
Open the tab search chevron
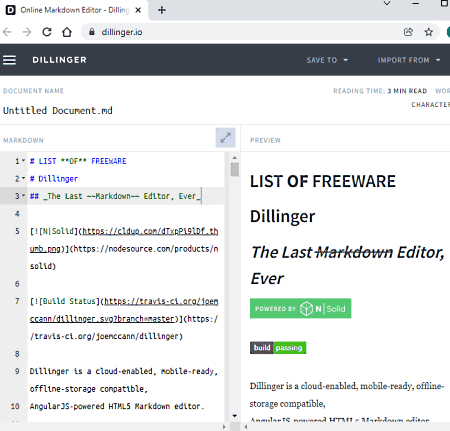387,3
